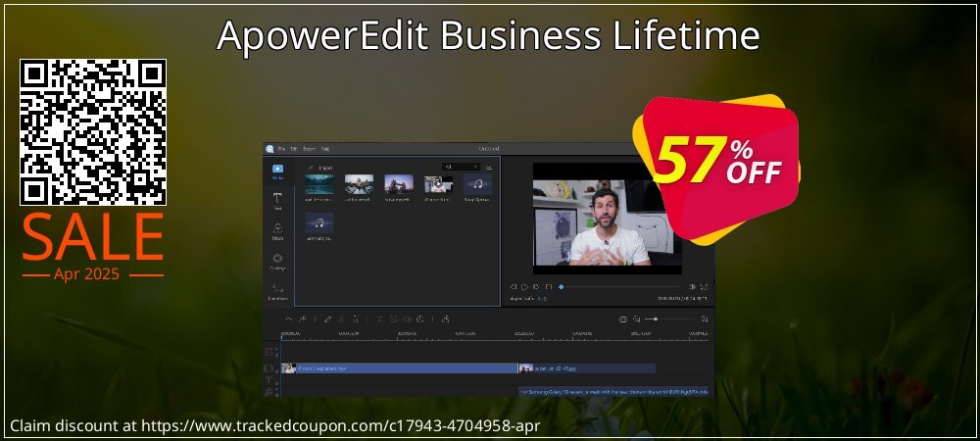Select the Tower Bridge media thumbnail
Image resolution: width=980 pixels, height=441 pixels.
pos(399,184)
